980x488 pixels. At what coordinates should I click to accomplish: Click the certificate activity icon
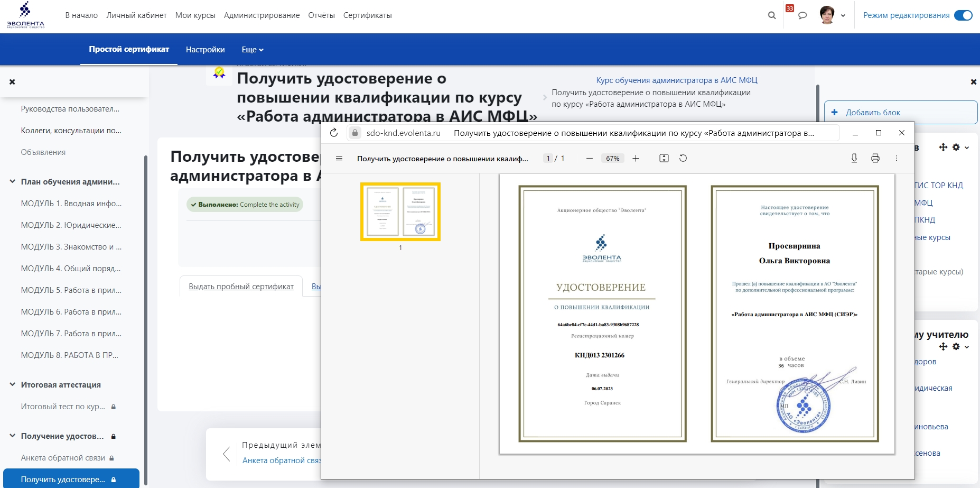pyautogui.click(x=219, y=73)
